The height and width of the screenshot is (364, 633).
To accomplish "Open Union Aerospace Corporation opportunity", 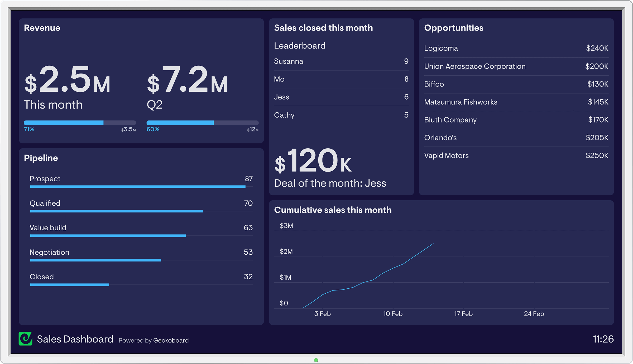I will coord(516,66).
